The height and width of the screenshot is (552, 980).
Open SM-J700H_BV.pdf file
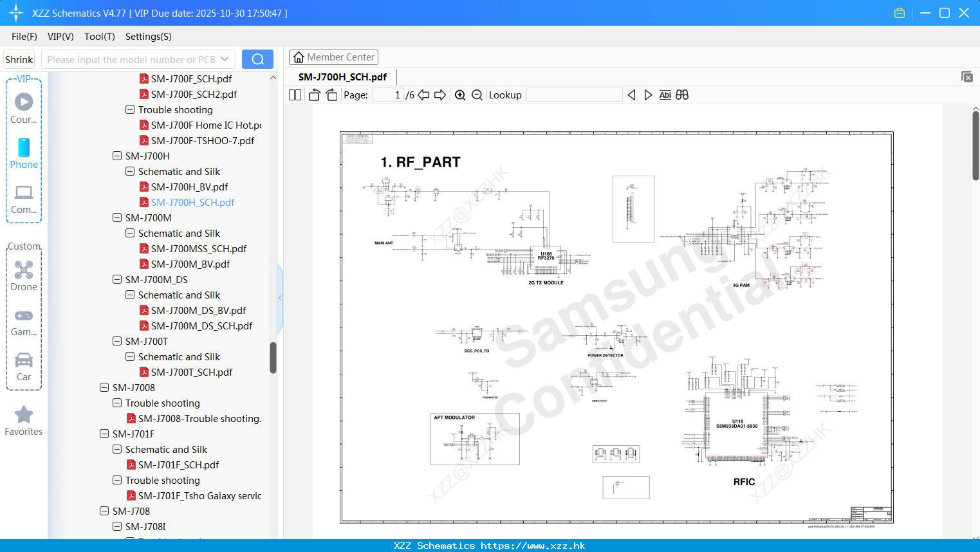189,187
